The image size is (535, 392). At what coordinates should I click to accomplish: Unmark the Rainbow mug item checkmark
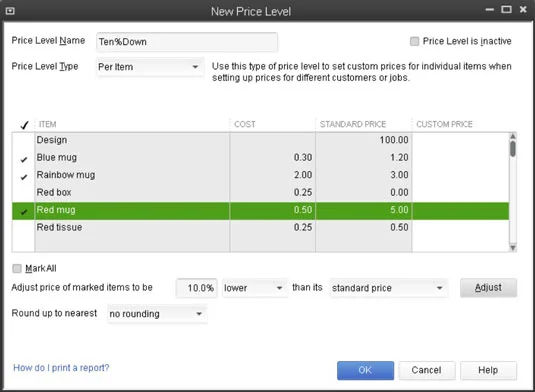click(x=24, y=177)
